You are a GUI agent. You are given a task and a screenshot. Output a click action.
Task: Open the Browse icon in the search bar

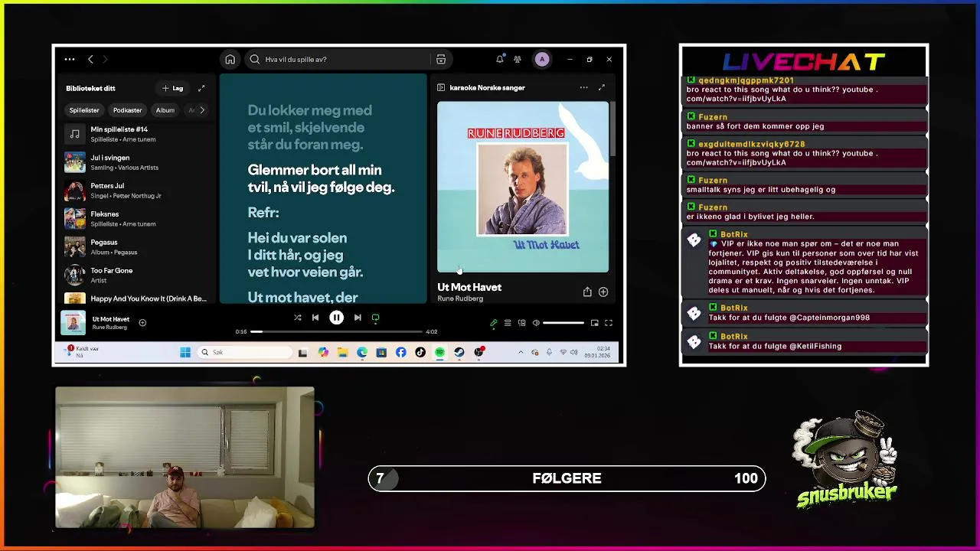click(x=441, y=59)
